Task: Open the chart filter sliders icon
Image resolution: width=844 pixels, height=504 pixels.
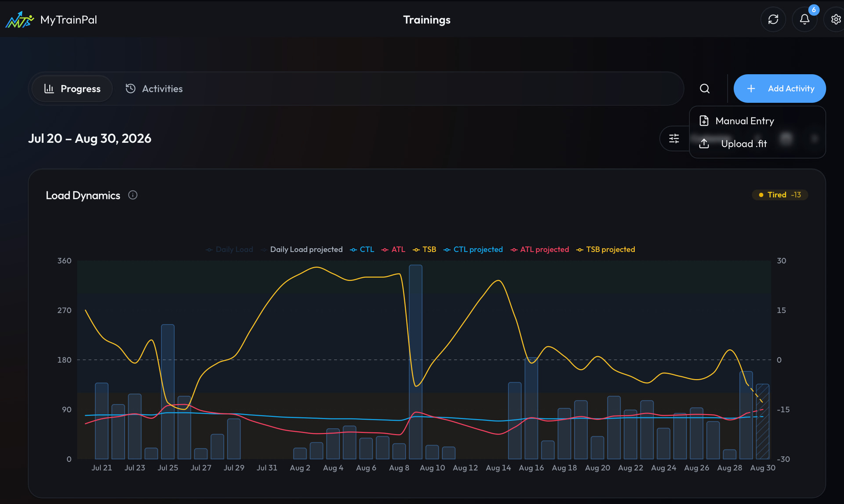Action: pyautogui.click(x=674, y=139)
